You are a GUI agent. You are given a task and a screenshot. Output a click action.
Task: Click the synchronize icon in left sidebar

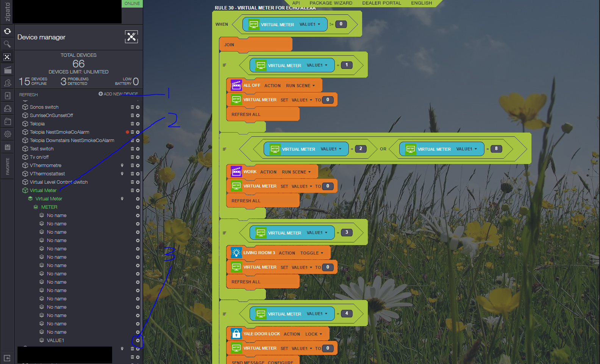click(x=7, y=31)
